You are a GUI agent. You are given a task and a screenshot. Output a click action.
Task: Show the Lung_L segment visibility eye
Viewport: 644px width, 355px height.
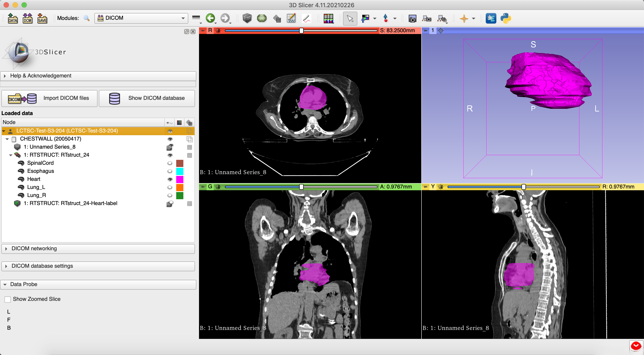[x=170, y=187]
